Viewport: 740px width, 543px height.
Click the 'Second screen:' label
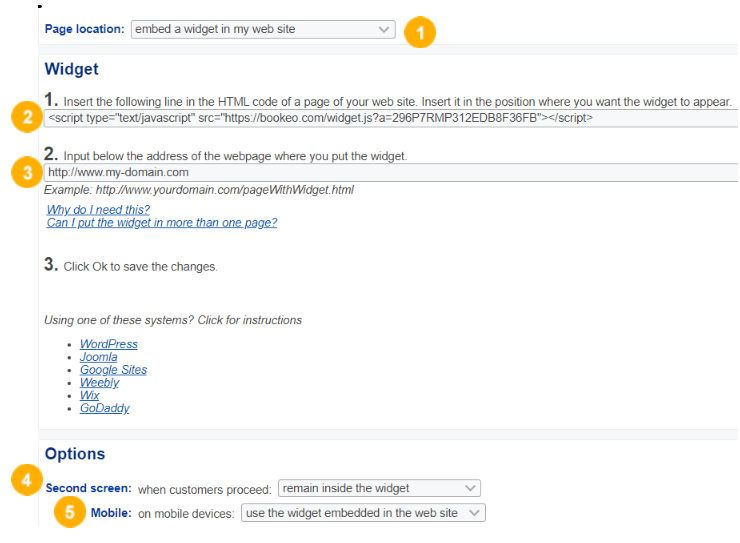[x=88, y=488]
